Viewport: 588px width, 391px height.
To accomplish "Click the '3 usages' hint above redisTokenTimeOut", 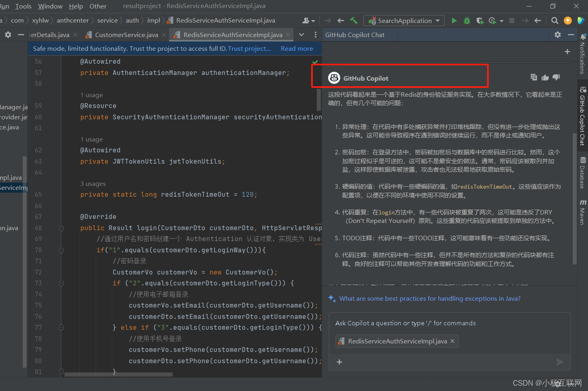I will [93, 184].
